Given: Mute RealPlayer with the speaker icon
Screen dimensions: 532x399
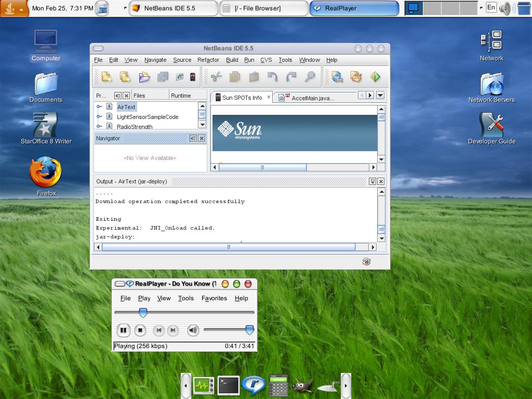Looking at the screenshot, I should coord(193,330).
